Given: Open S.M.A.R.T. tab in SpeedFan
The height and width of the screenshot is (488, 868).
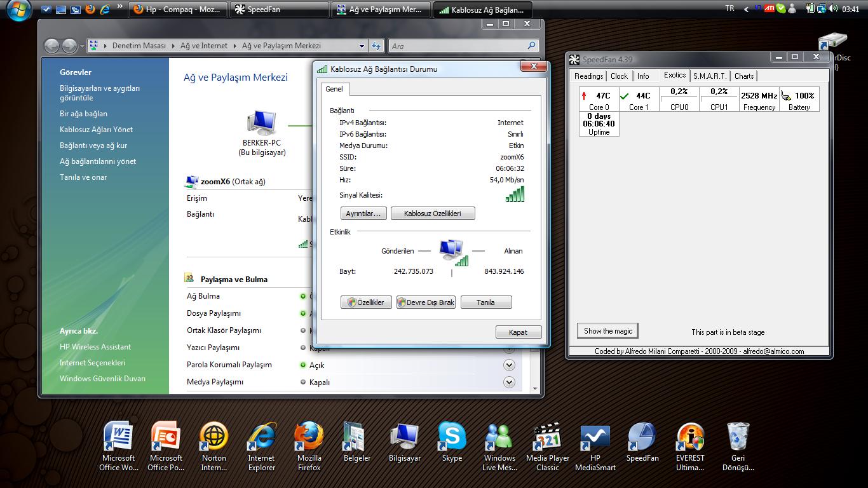Looking at the screenshot, I should tap(710, 76).
